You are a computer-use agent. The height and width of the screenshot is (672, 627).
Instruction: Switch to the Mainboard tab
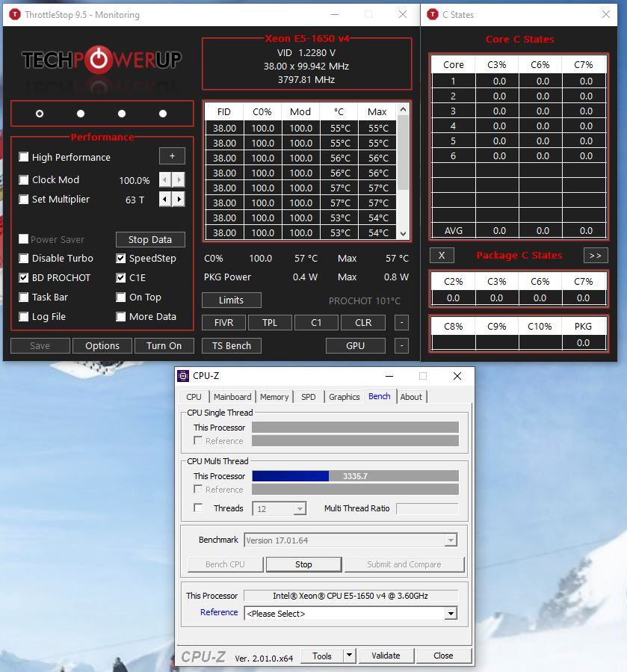click(x=232, y=397)
